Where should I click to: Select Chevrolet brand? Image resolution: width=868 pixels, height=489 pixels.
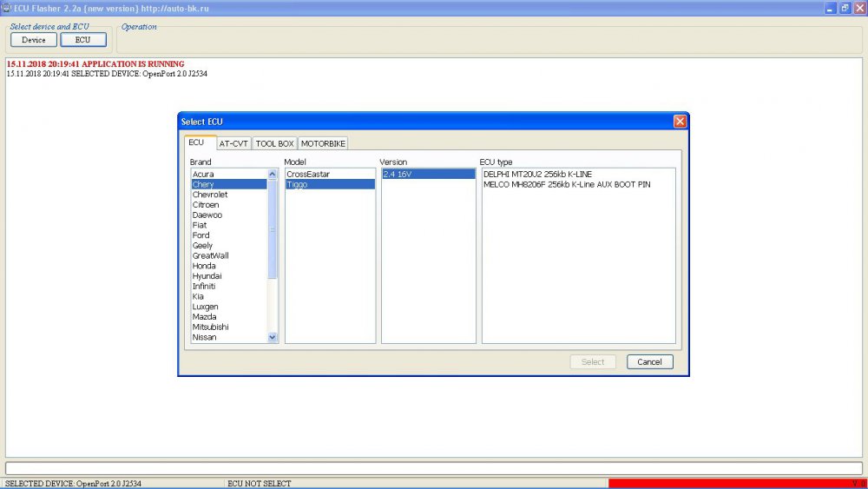pyautogui.click(x=210, y=195)
